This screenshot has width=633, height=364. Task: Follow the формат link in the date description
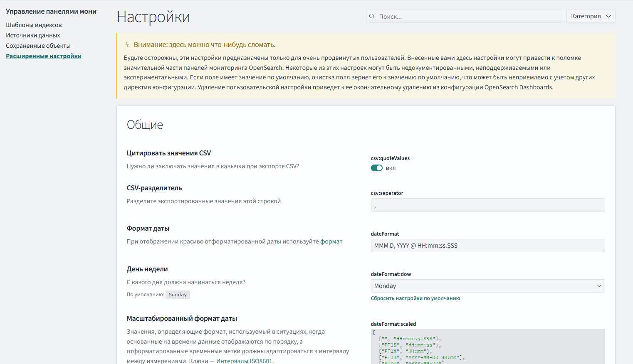tap(331, 241)
